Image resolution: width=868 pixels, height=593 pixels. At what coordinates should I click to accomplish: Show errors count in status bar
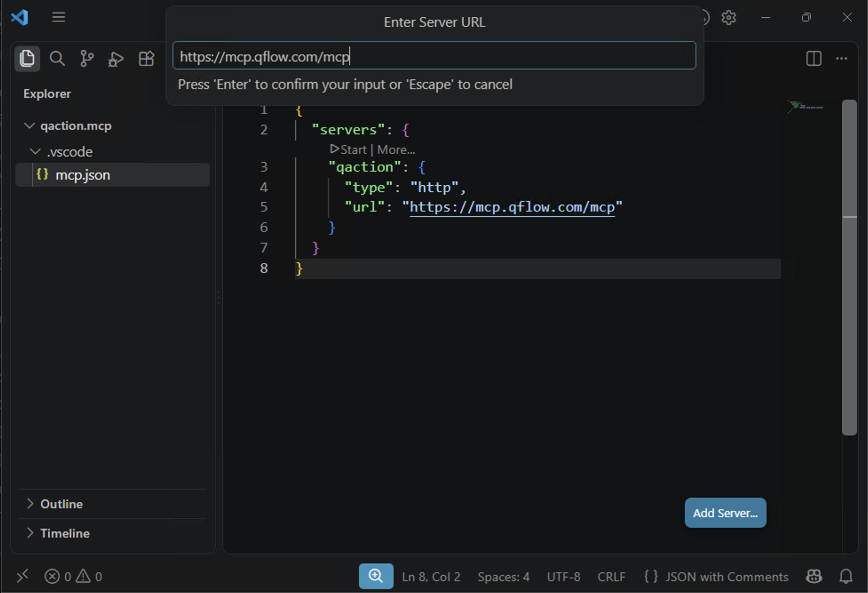(58, 577)
